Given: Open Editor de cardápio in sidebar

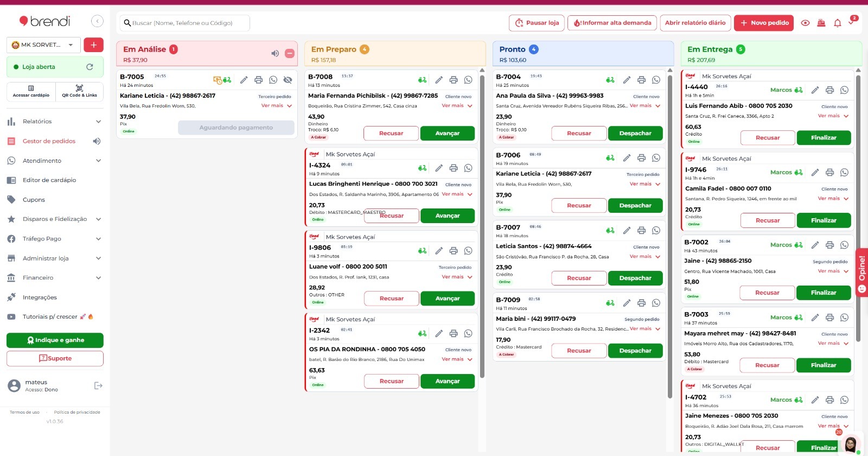Looking at the screenshot, I should pos(49,180).
